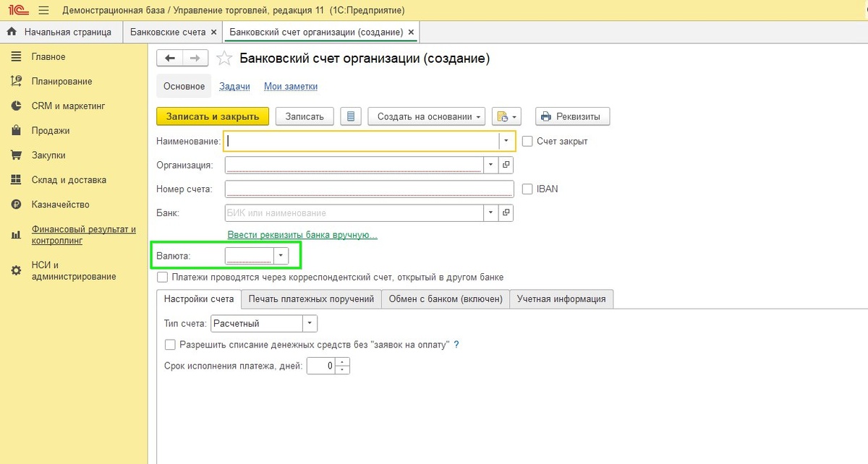
Task: Open the Главное section in sidebar
Action: [x=48, y=57]
